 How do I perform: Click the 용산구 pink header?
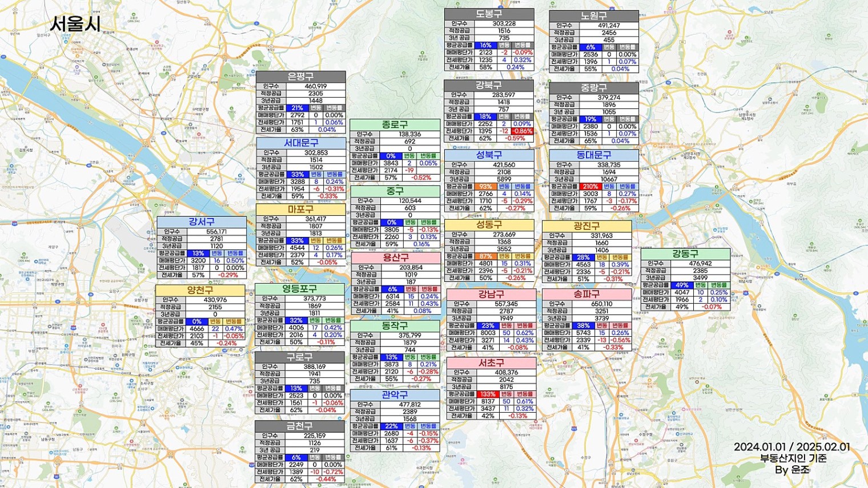coord(396,258)
